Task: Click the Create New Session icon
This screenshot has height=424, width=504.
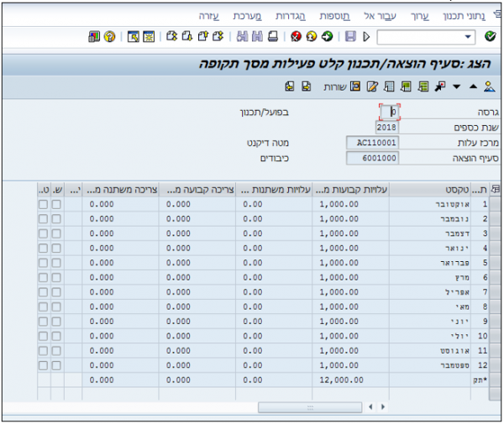Action: (149, 37)
